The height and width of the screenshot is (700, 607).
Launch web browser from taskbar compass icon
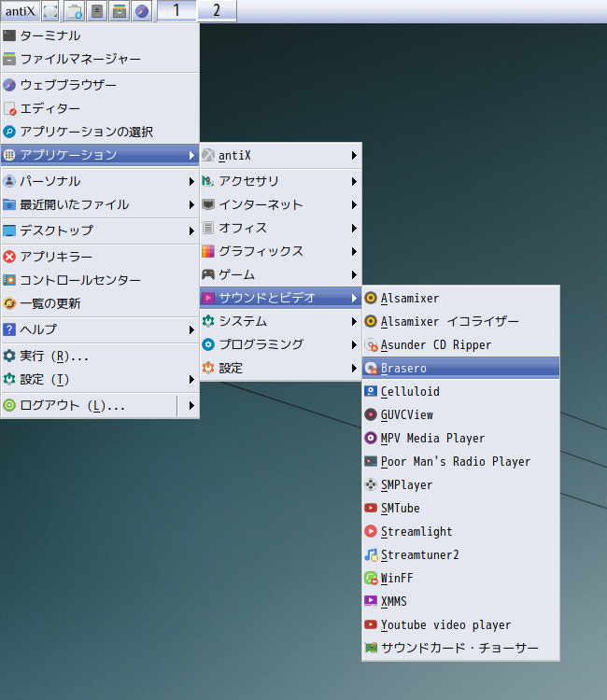(142, 11)
